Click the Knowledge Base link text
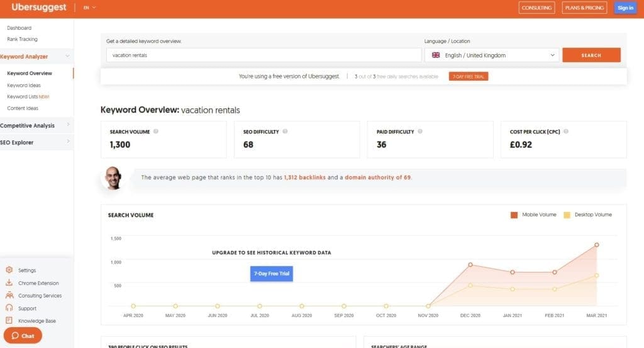This screenshot has width=644, height=348. pyautogui.click(x=37, y=321)
